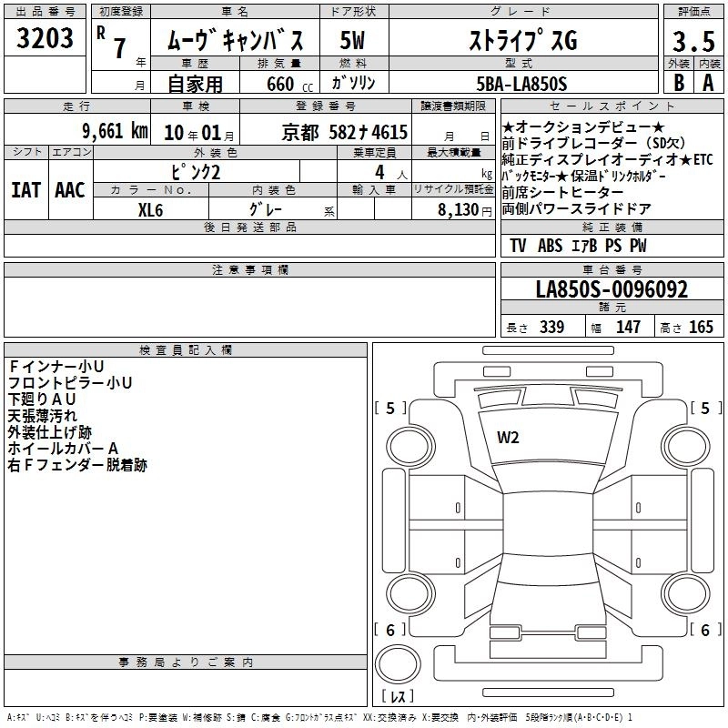
Task: Select the chassis number LA850S-0096092
Action: (612, 289)
